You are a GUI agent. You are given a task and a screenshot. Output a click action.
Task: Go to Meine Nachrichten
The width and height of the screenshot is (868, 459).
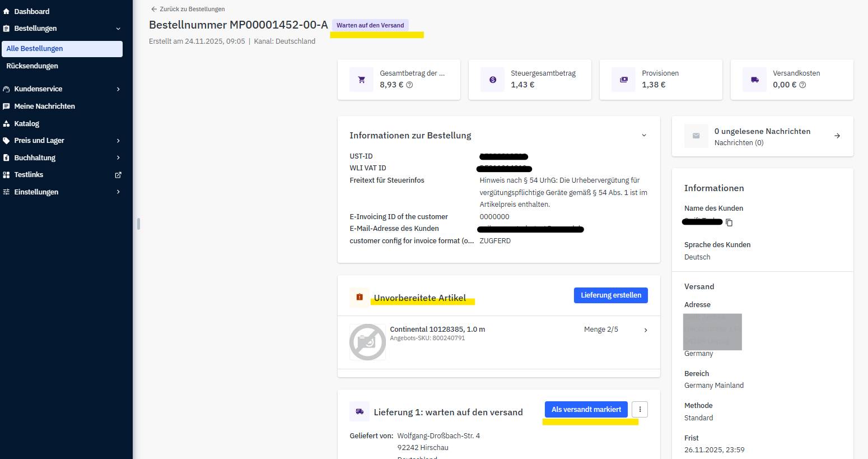tap(44, 106)
